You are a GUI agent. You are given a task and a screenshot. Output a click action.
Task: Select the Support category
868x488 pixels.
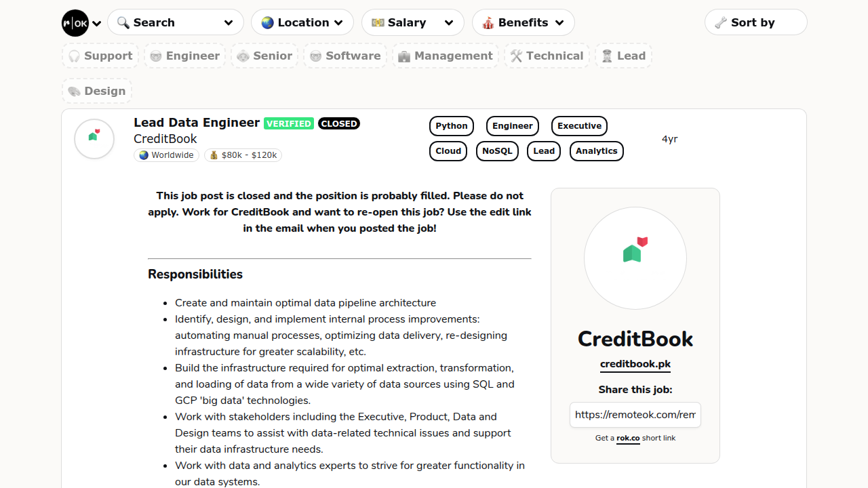(x=100, y=56)
